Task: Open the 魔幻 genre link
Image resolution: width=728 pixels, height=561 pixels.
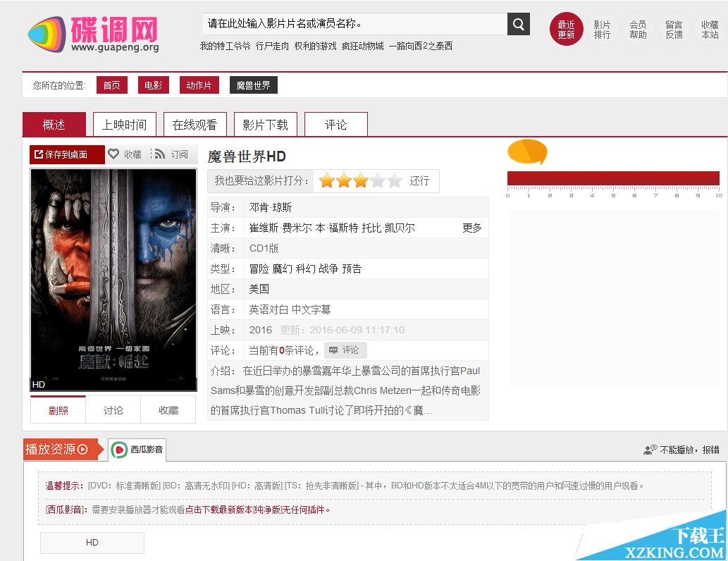Action: (283, 269)
